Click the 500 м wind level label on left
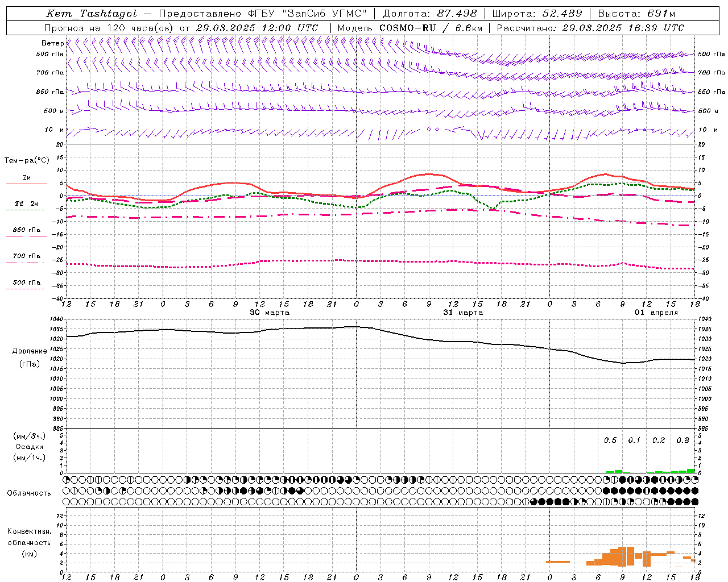Image resolution: width=728 pixels, height=582 pixels. click(54, 111)
